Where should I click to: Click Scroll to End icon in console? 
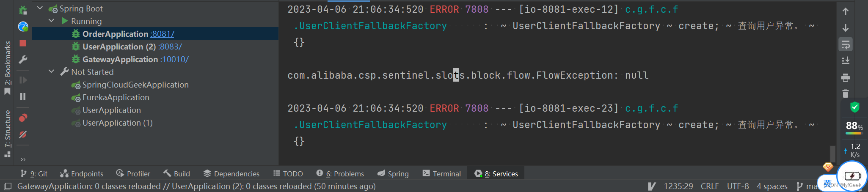point(846,61)
